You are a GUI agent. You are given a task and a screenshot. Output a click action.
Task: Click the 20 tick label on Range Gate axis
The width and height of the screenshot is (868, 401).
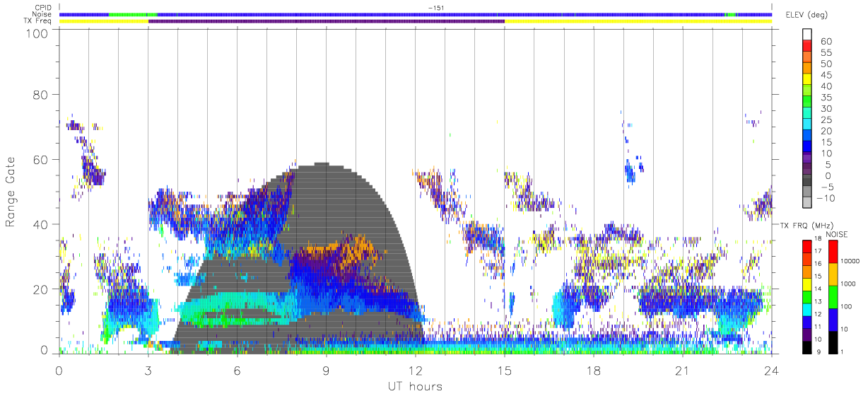pyautogui.click(x=41, y=289)
